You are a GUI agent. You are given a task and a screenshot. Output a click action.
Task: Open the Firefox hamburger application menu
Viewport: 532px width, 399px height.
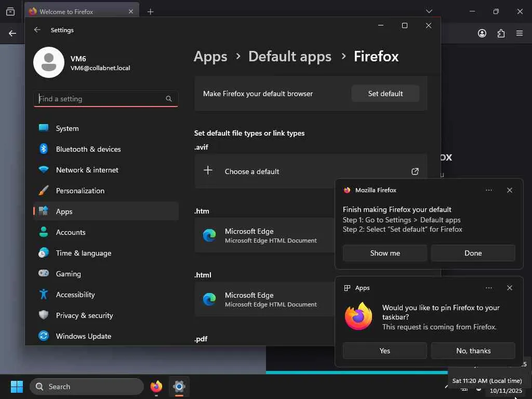coord(520,33)
